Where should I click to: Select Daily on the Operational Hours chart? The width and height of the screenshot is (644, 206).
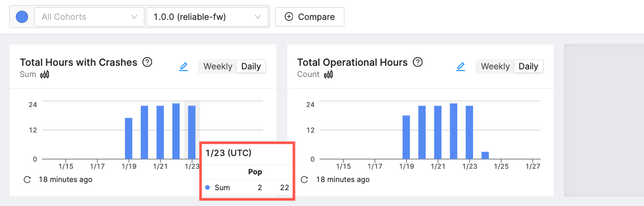point(528,66)
